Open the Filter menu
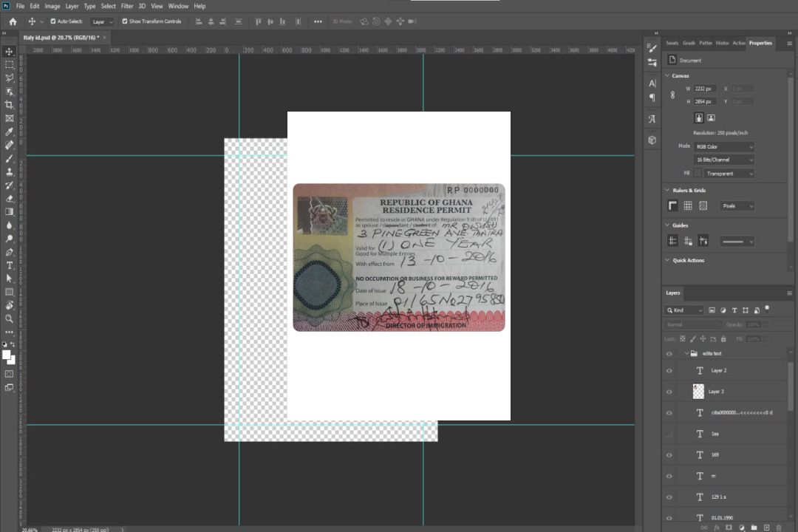The height and width of the screenshot is (532, 798). click(127, 6)
